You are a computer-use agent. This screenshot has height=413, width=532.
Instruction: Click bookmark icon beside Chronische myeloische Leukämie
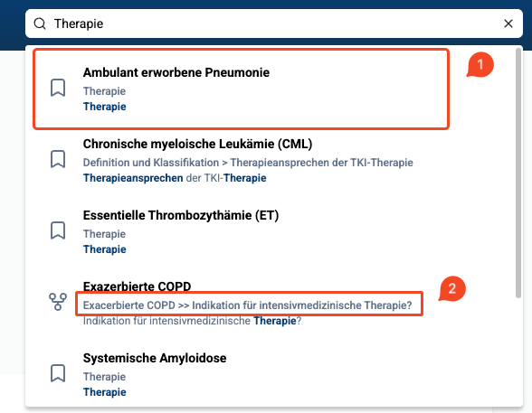tap(58, 159)
